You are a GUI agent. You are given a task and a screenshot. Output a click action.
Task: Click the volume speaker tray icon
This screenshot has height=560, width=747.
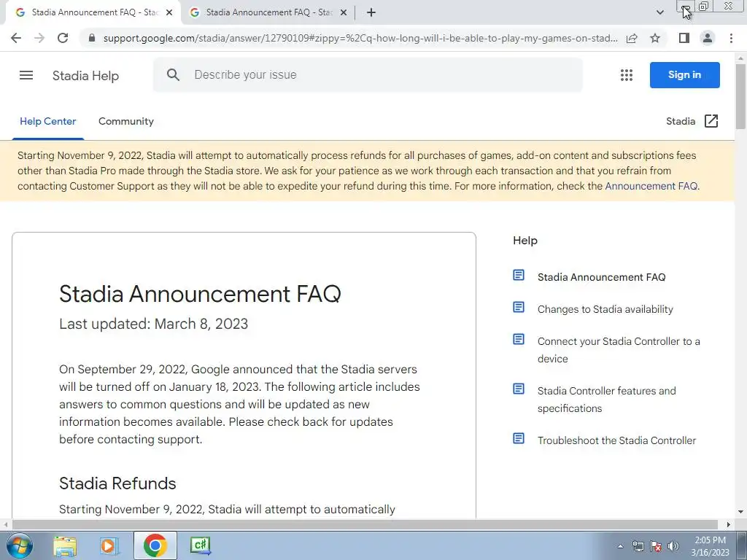coord(673,546)
